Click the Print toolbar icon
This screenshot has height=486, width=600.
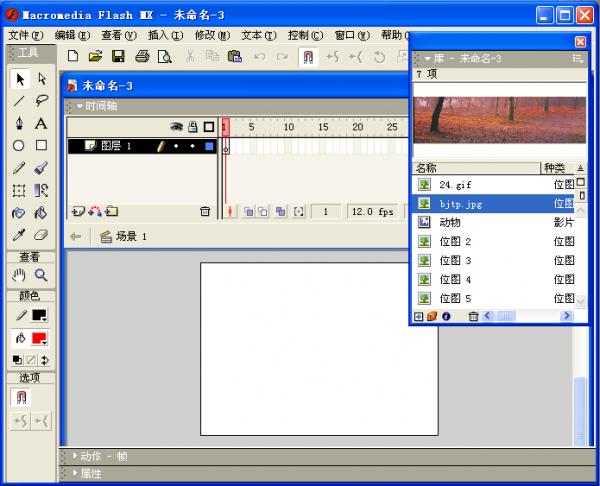(x=142, y=57)
